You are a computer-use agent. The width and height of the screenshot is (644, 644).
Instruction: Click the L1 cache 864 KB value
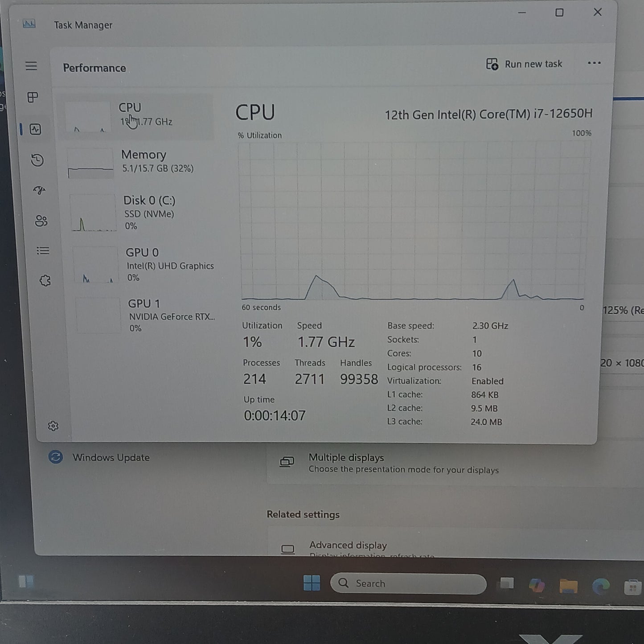pyautogui.click(x=485, y=394)
